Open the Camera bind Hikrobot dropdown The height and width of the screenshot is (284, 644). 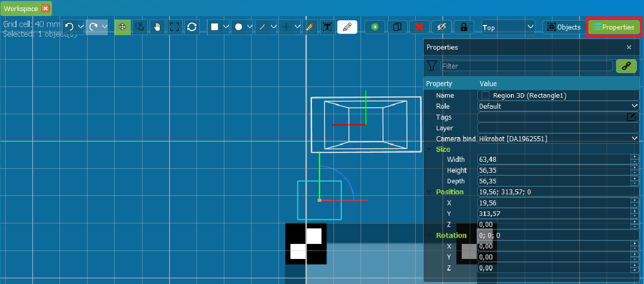click(558, 138)
